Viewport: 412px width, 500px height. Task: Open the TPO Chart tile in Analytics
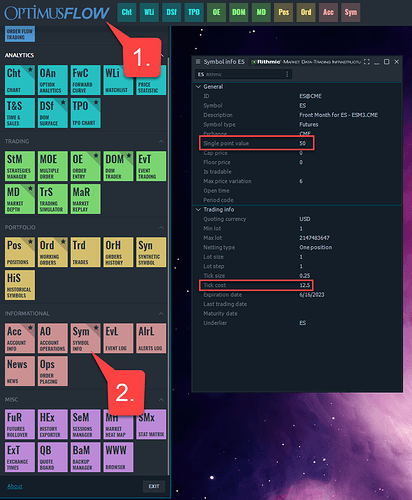pyautogui.click(x=86, y=113)
